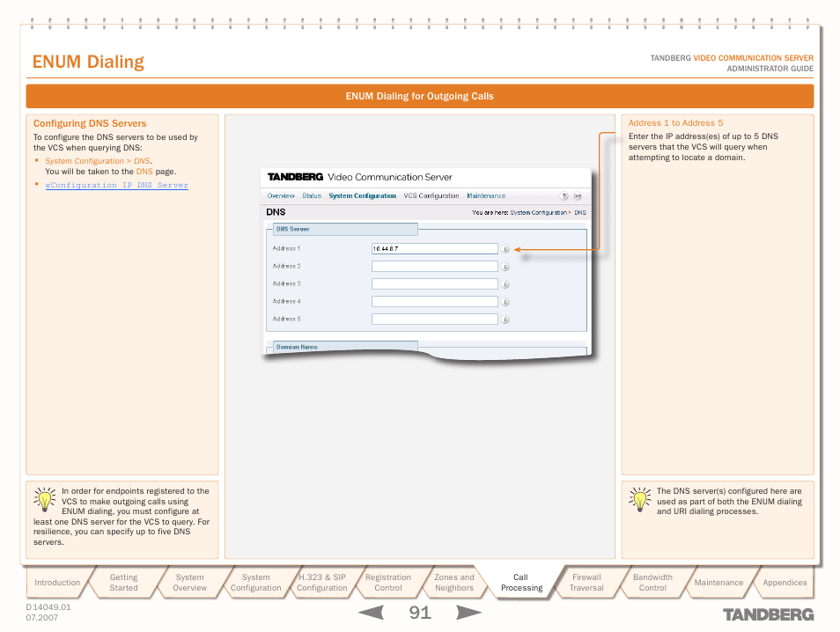
Task: Click the ENUM Dialing page title
Action: (x=88, y=62)
